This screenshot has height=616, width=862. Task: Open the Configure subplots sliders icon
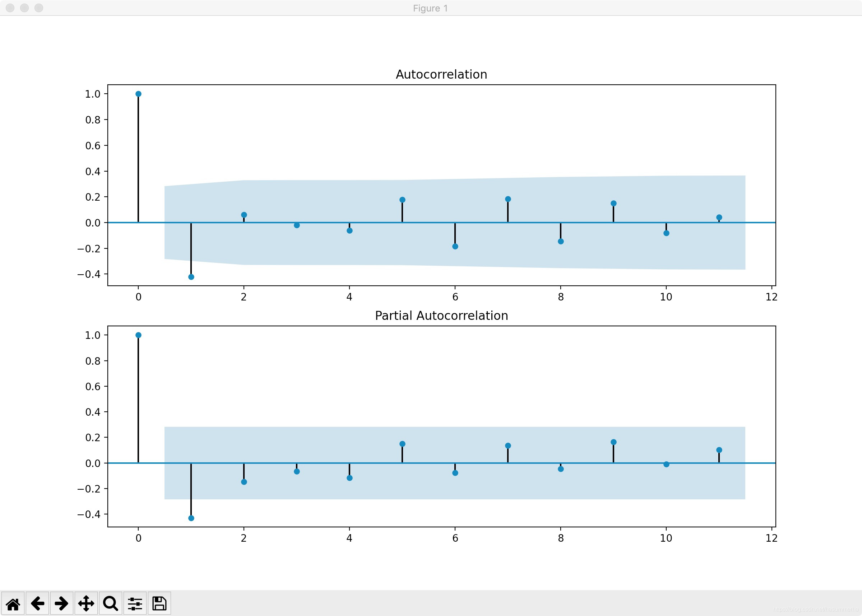tap(135, 603)
